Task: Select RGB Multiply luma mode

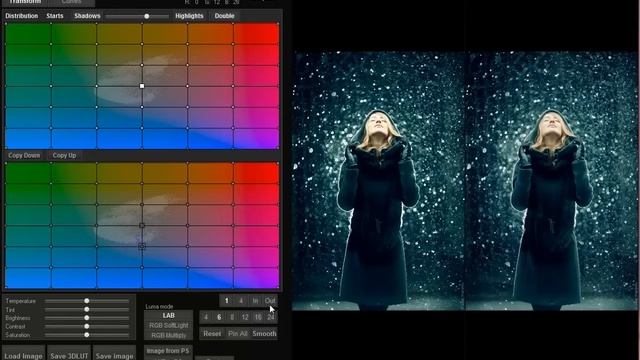Action: [x=169, y=335]
